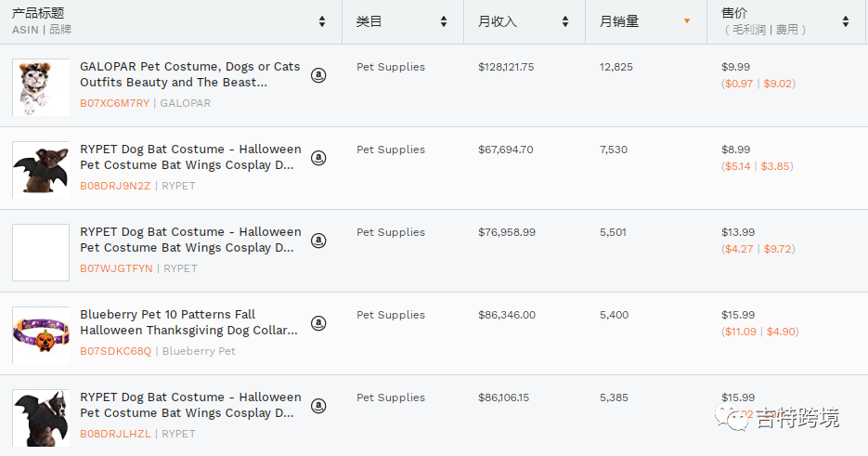Sort by 售价 column arrows

846,21
